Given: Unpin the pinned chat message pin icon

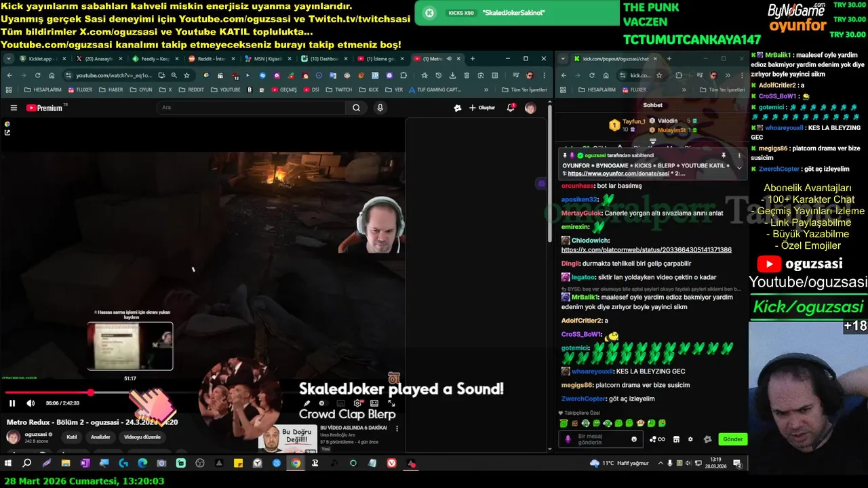Looking at the screenshot, I should tap(724, 155).
